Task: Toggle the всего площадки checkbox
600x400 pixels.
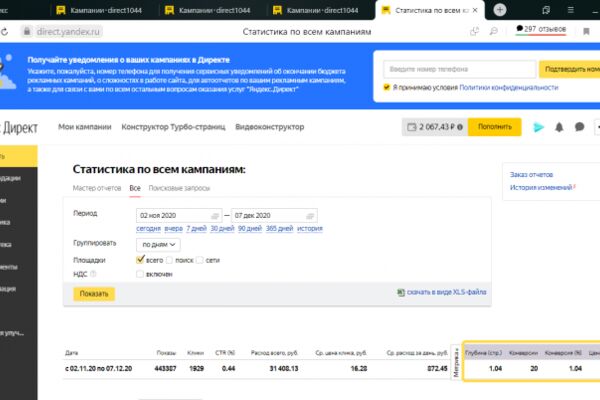Action: point(140,260)
